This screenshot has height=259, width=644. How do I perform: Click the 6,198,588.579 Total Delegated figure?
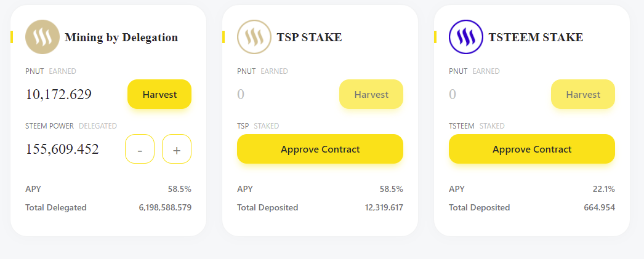[x=165, y=207]
